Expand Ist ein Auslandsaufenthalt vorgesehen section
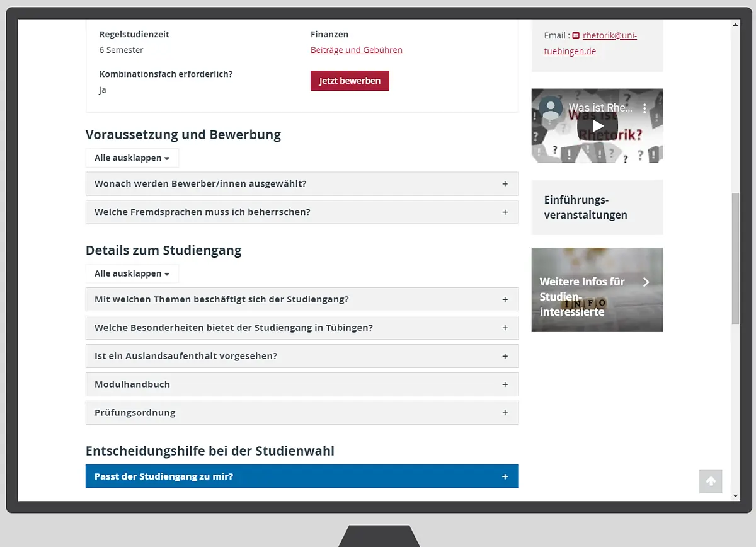 [302, 356]
